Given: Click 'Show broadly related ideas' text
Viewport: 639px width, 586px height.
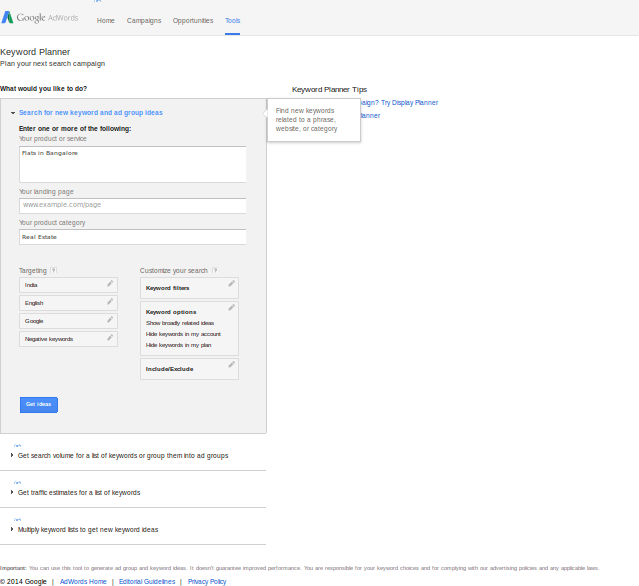Looking at the screenshot, I should (x=180, y=323).
